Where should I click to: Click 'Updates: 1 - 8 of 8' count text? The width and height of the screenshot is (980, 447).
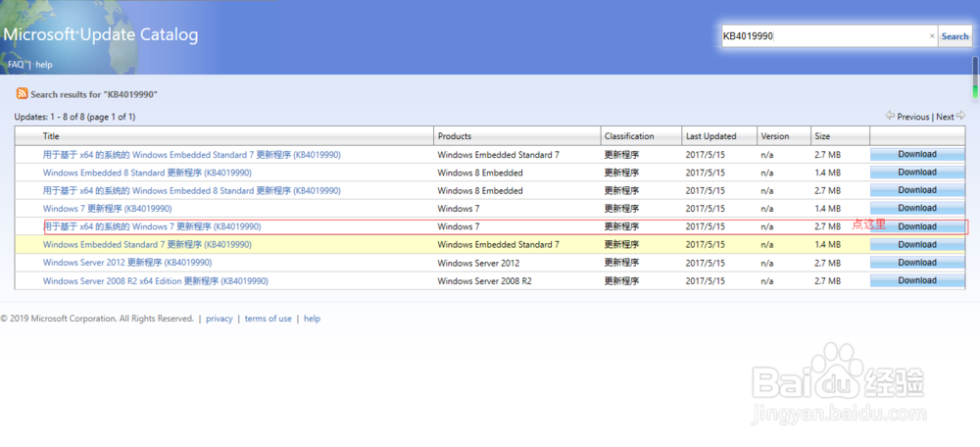74,117
